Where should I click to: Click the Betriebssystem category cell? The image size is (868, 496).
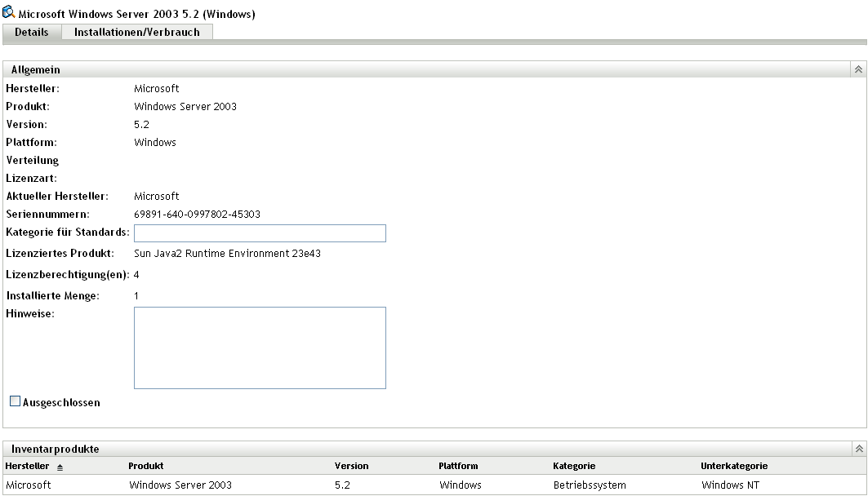click(590, 485)
